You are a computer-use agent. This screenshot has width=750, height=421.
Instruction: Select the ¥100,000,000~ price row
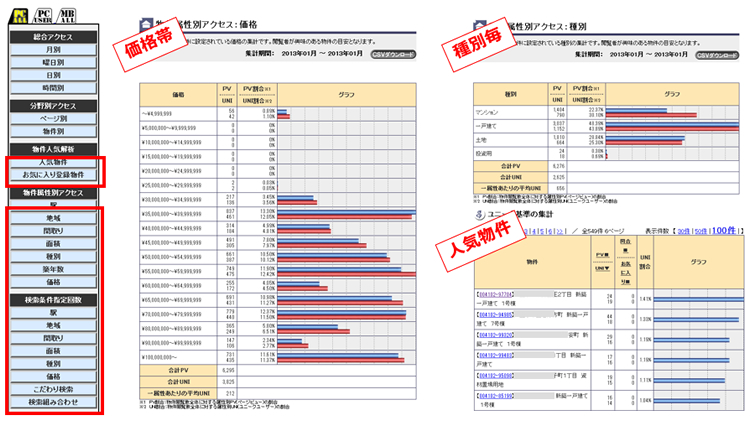click(277, 357)
